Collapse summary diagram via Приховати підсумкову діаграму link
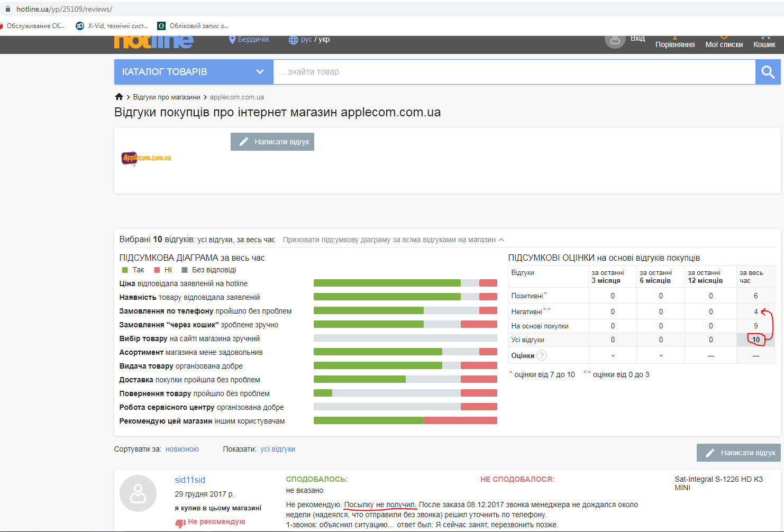The image size is (784, 532). point(393,240)
